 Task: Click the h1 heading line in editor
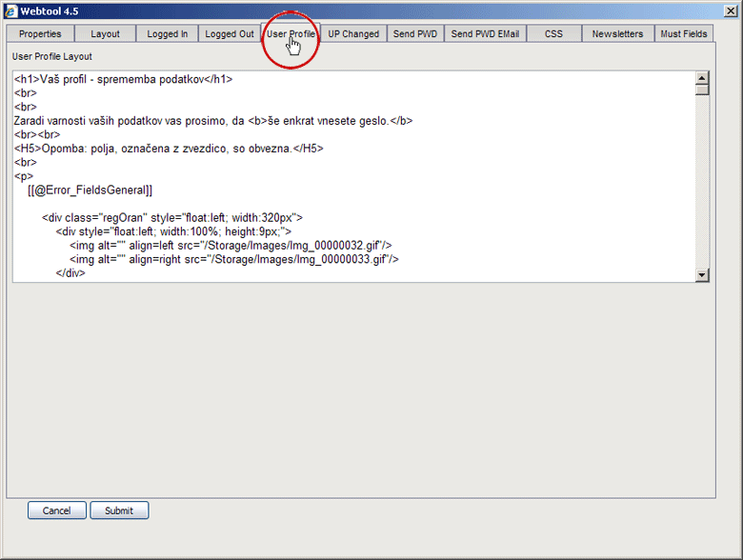(x=123, y=79)
